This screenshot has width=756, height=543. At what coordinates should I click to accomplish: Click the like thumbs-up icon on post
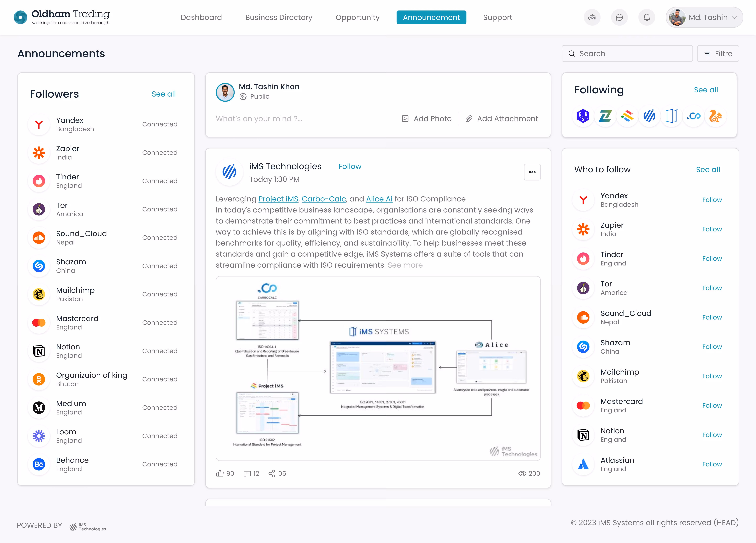coord(220,473)
